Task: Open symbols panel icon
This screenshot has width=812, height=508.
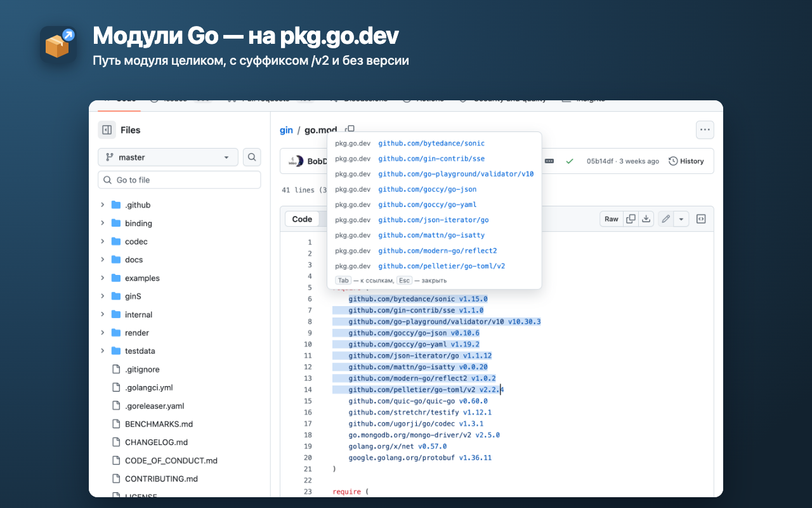Action: coord(701,219)
